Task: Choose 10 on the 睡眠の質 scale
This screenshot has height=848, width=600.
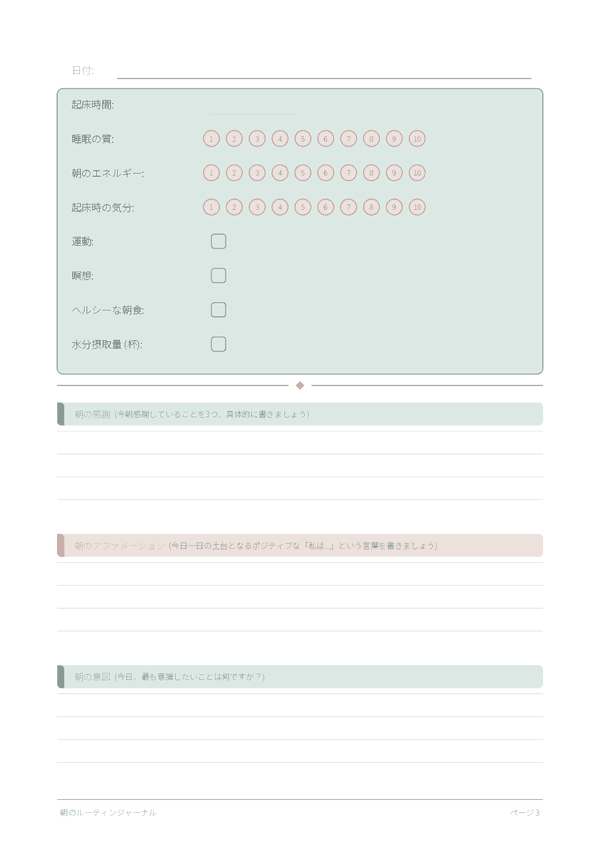Action: [x=417, y=139]
